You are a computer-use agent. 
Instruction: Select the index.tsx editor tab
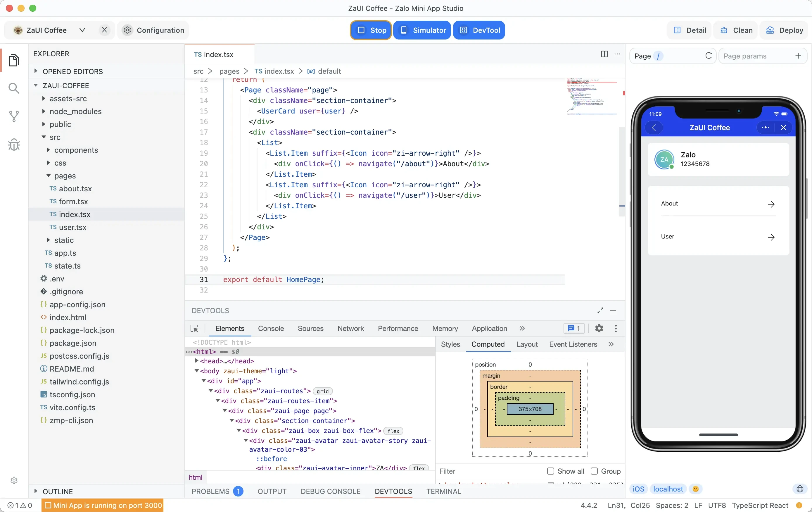pos(220,54)
